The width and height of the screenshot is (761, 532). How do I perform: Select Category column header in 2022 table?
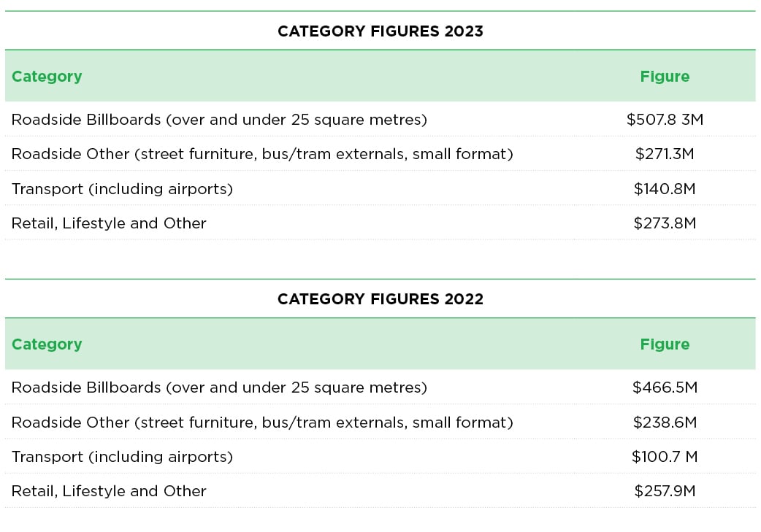pos(47,344)
